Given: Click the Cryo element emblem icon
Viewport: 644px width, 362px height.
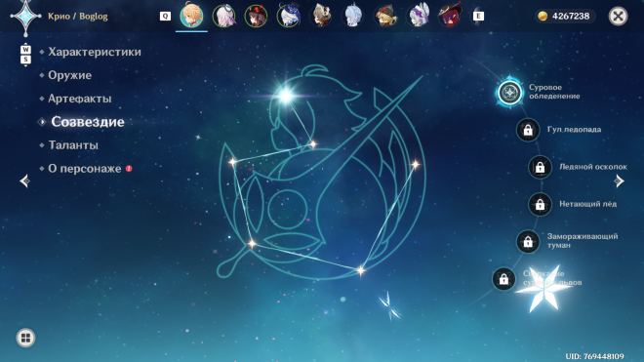Looking at the screenshot, I should 25,17.
